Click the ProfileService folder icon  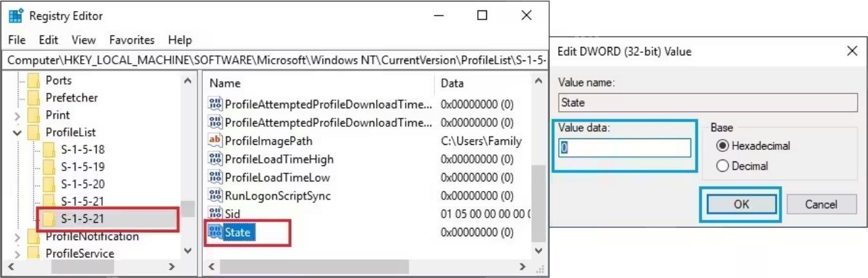click(33, 254)
